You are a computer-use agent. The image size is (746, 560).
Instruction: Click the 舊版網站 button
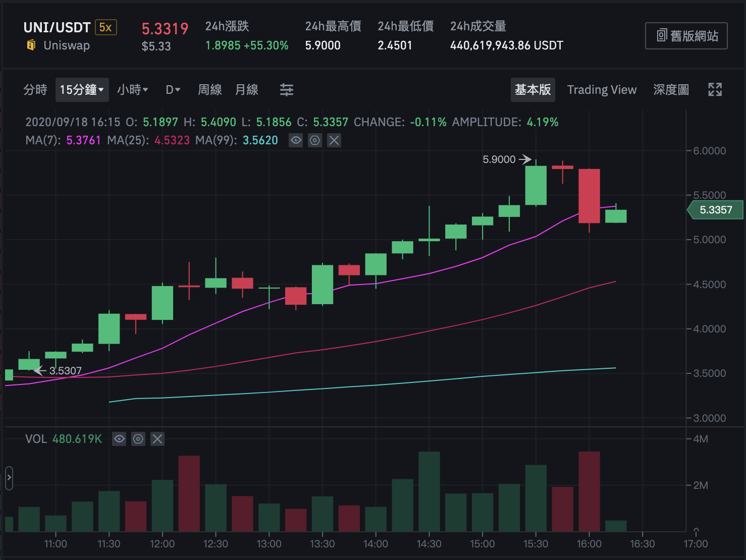coord(686,36)
